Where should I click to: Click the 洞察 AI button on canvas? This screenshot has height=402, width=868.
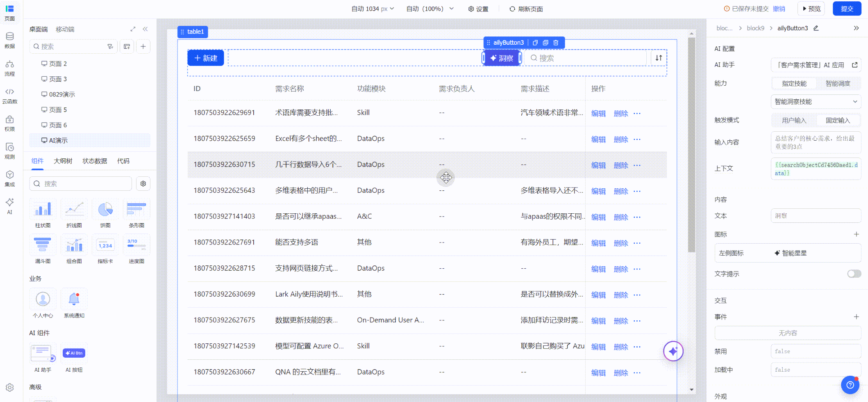point(502,58)
